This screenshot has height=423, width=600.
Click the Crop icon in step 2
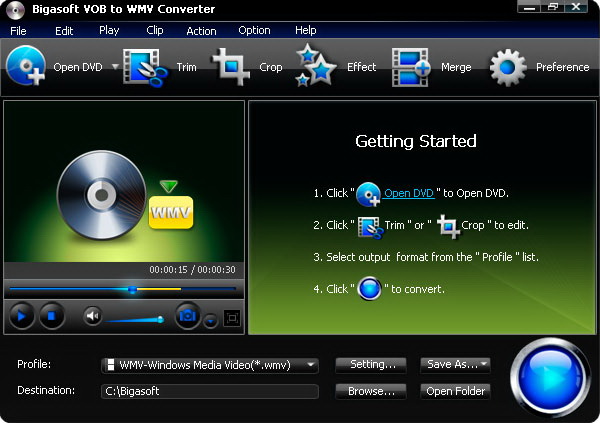[x=448, y=226]
